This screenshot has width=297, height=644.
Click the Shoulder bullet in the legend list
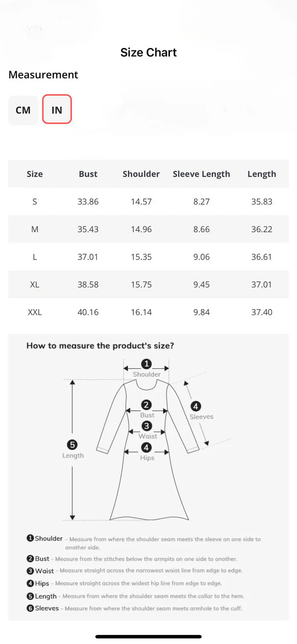tap(30, 538)
